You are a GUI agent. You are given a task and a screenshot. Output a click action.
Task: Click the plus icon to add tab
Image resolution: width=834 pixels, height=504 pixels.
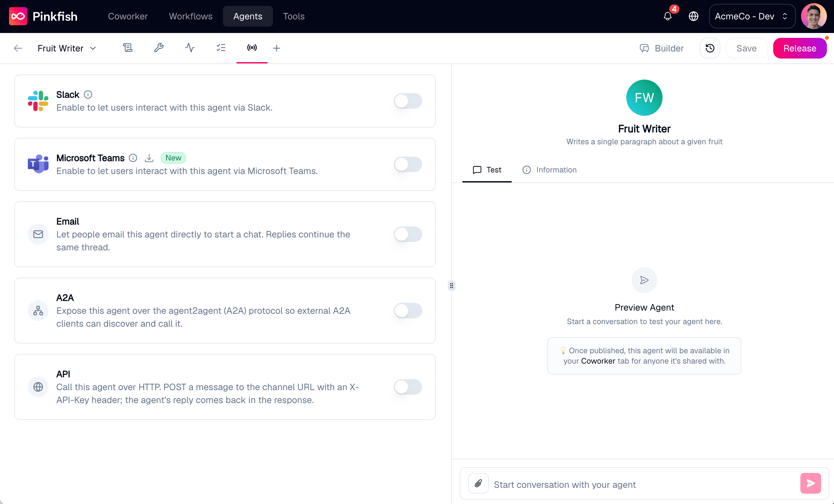(277, 48)
